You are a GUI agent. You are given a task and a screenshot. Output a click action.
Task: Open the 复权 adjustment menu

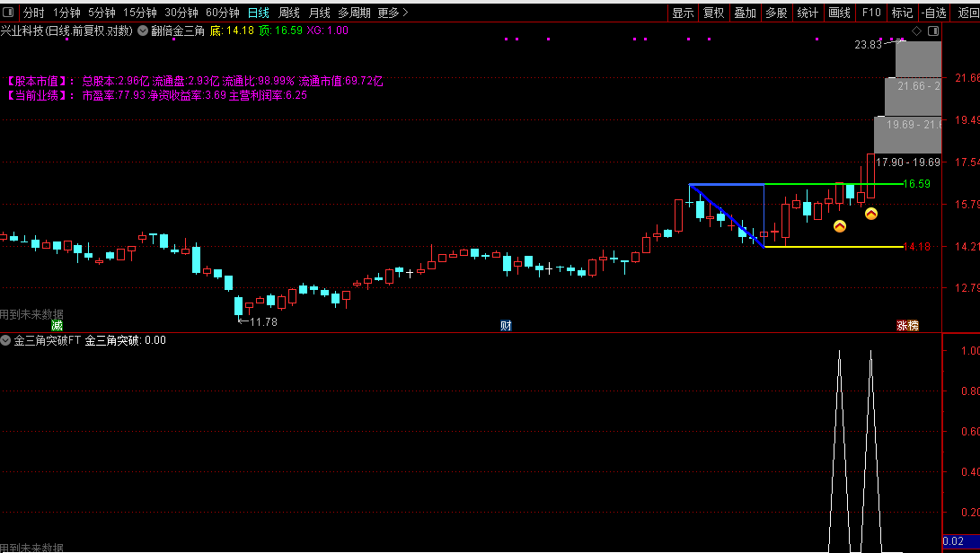[714, 13]
